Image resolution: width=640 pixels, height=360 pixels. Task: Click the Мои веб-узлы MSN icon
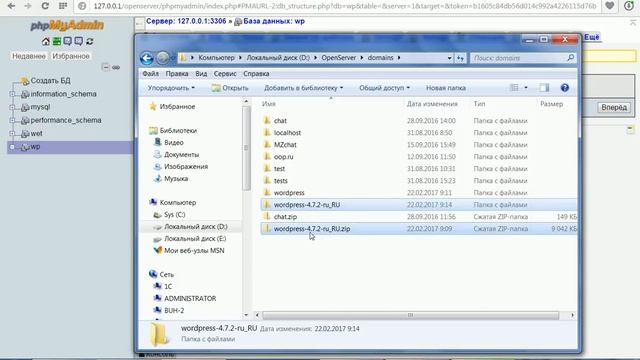click(x=158, y=250)
